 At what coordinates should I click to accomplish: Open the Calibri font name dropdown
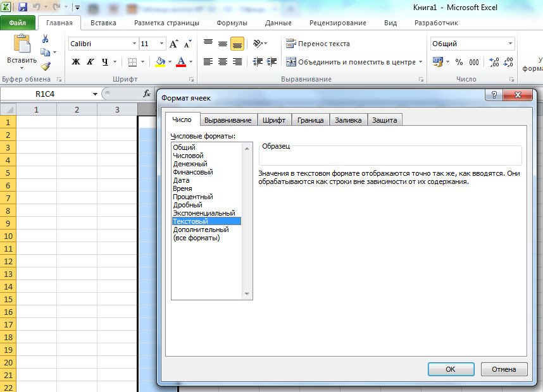click(134, 44)
